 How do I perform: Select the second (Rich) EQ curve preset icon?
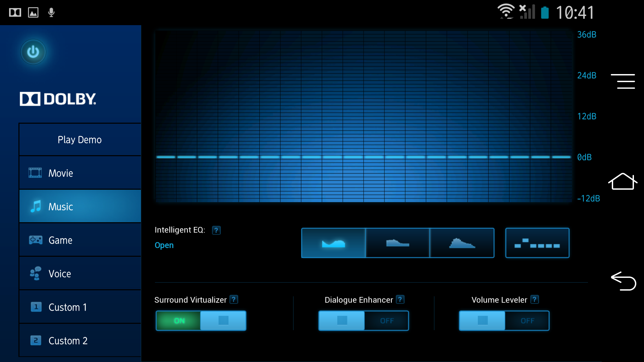click(x=398, y=243)
